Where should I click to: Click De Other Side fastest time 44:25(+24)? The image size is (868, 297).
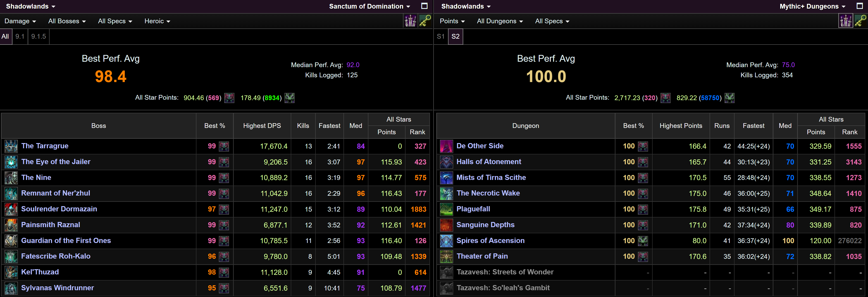click(754, 146)
